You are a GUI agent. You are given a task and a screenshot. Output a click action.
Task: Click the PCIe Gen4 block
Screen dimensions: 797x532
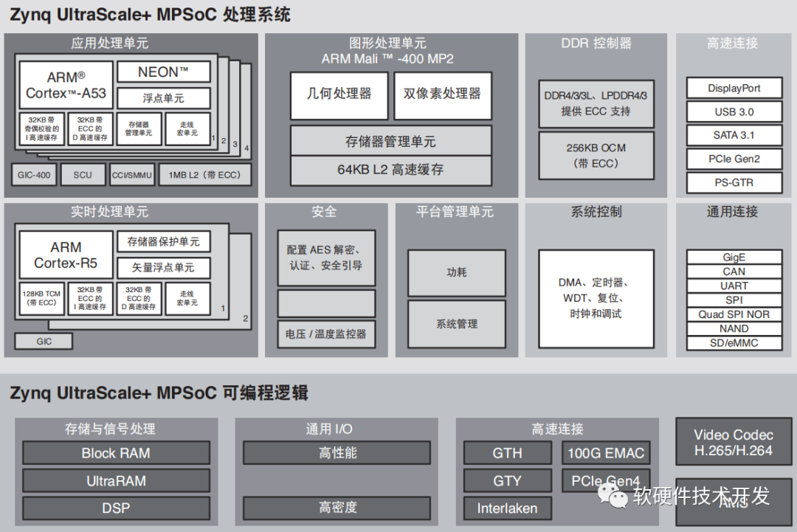tap(606, 480)
